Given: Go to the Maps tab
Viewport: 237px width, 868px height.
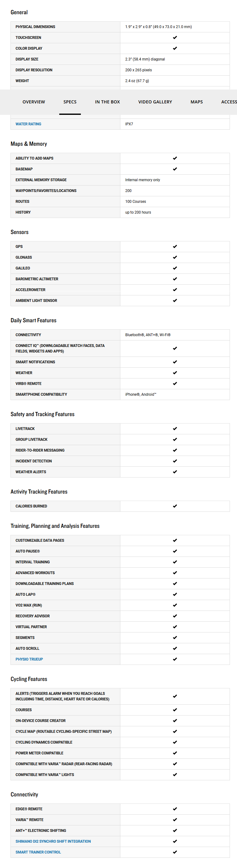Looking at the screenshot, I should coord(197,102).
